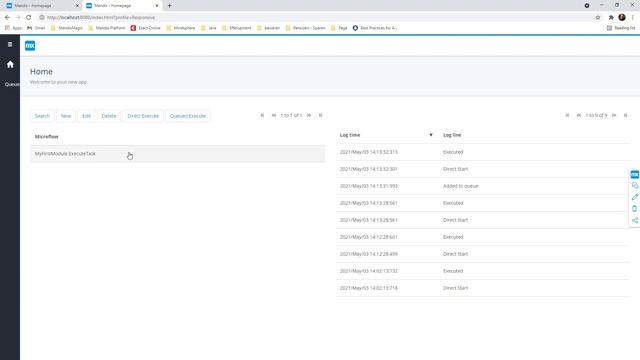Switch to the first Mendix - Homepage tab
The height and width of the screenshot is (360, 640).
coord(41,6)
